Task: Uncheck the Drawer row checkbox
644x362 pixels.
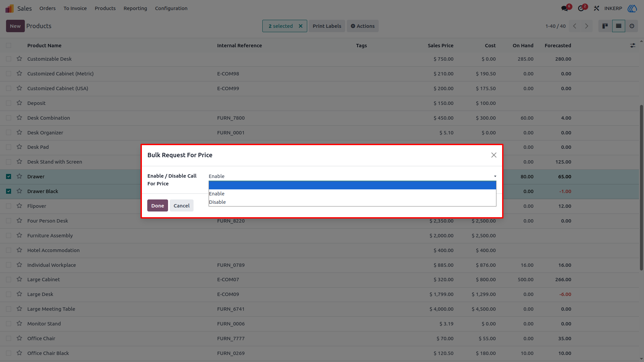Action: [9, 177]
